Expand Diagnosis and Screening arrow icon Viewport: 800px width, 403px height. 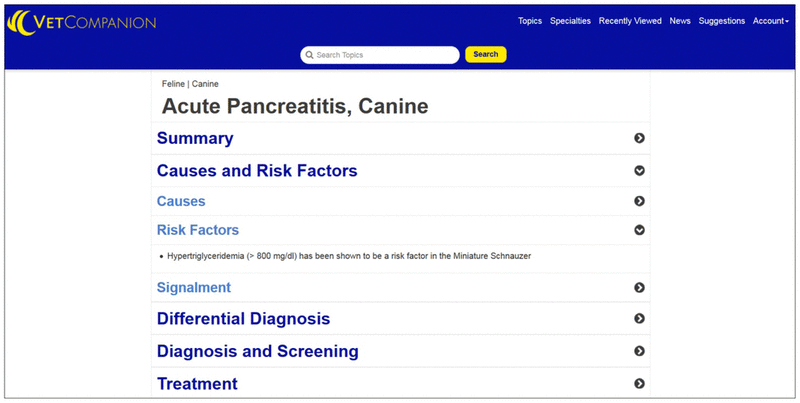tap(639, 351)
